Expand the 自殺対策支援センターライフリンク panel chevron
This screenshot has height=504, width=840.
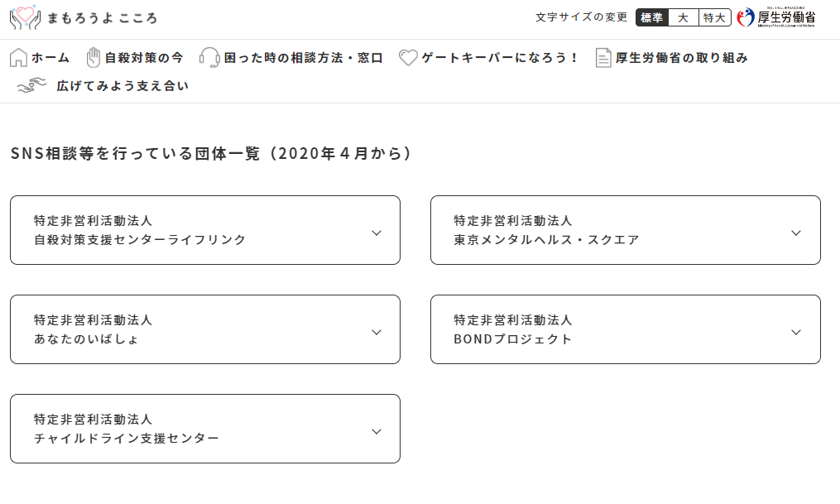[377, 233]
